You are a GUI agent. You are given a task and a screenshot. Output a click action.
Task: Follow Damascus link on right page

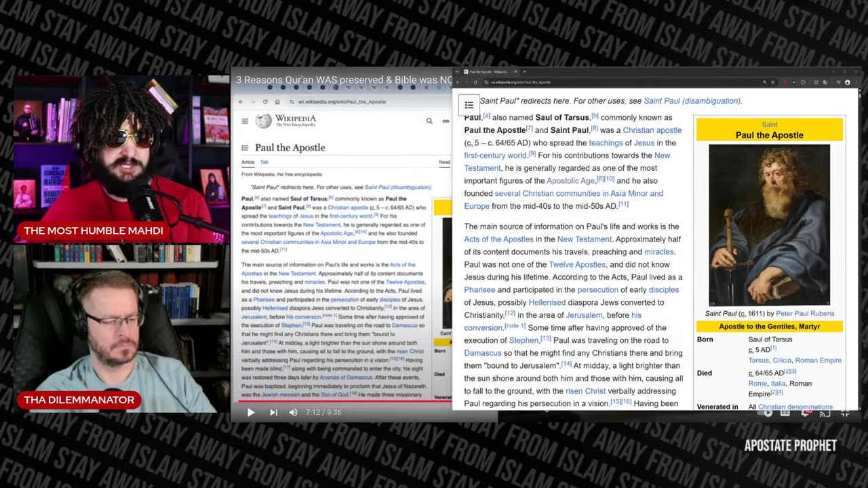[482, 353]
